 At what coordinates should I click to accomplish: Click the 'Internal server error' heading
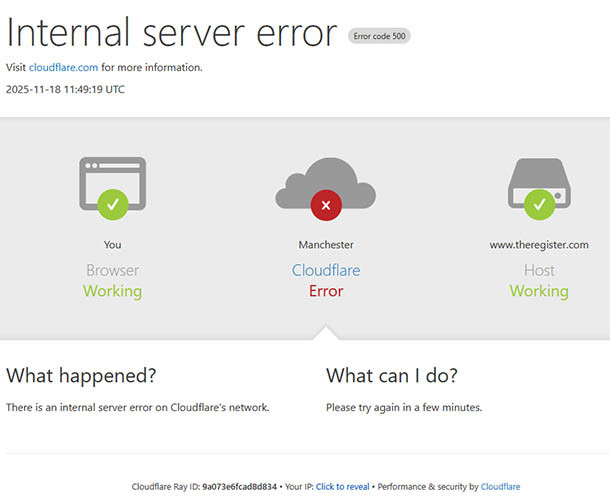(172, 33)
